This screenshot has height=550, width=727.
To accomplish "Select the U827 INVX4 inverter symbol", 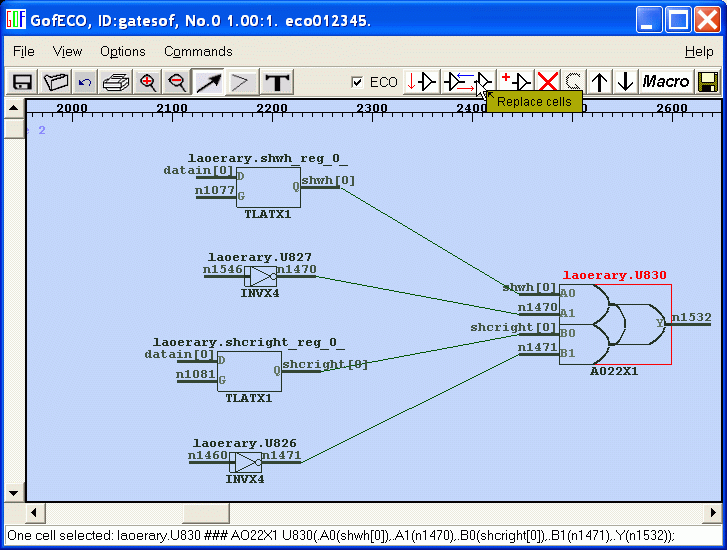I will 260,276.
